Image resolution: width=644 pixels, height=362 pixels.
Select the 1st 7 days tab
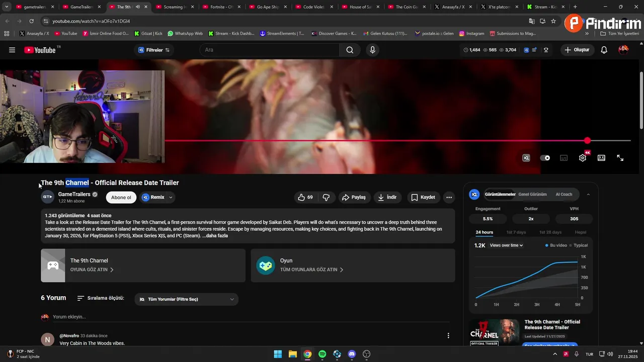(x=516, y=232)
